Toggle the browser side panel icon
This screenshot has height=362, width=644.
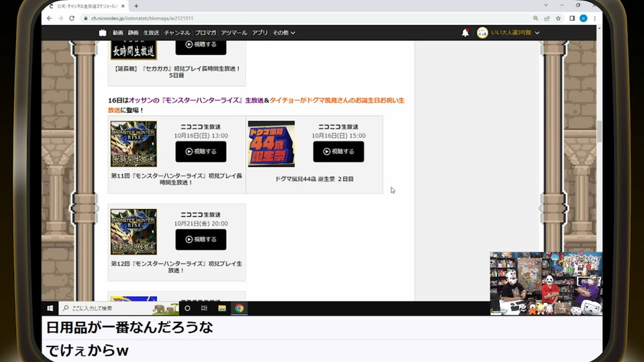point(572,19)
